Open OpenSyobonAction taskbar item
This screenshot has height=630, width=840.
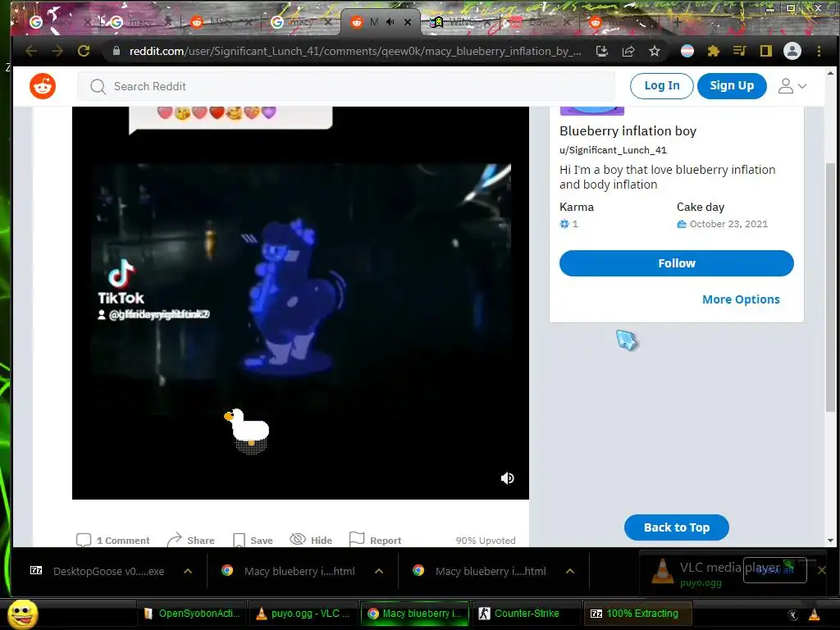tap(192, 614)
